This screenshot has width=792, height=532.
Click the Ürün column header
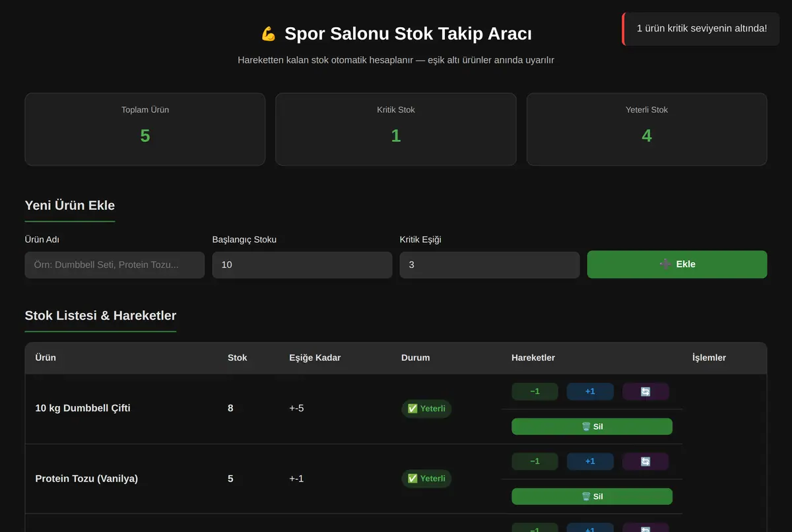[46, 358]
